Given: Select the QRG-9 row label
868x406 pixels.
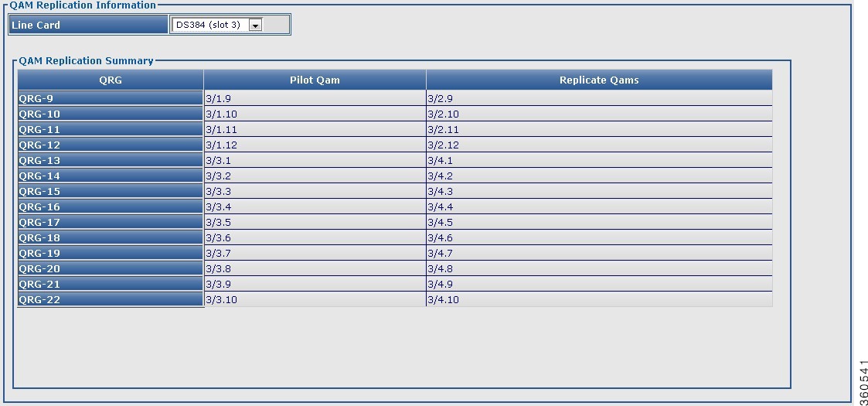Looking at the screenshot, I should point(111,98).
